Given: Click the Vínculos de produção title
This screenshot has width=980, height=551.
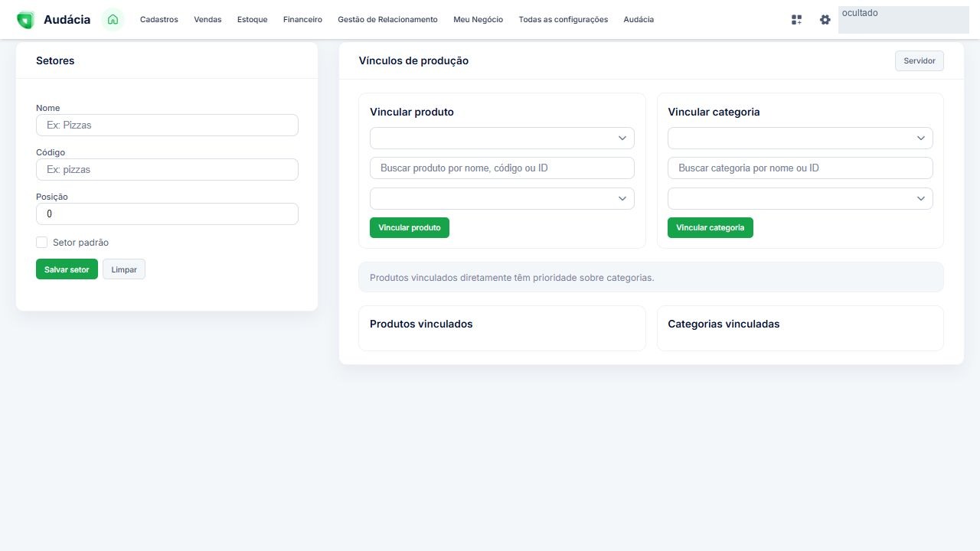Looking at the screenshot, I should [413, 61].
